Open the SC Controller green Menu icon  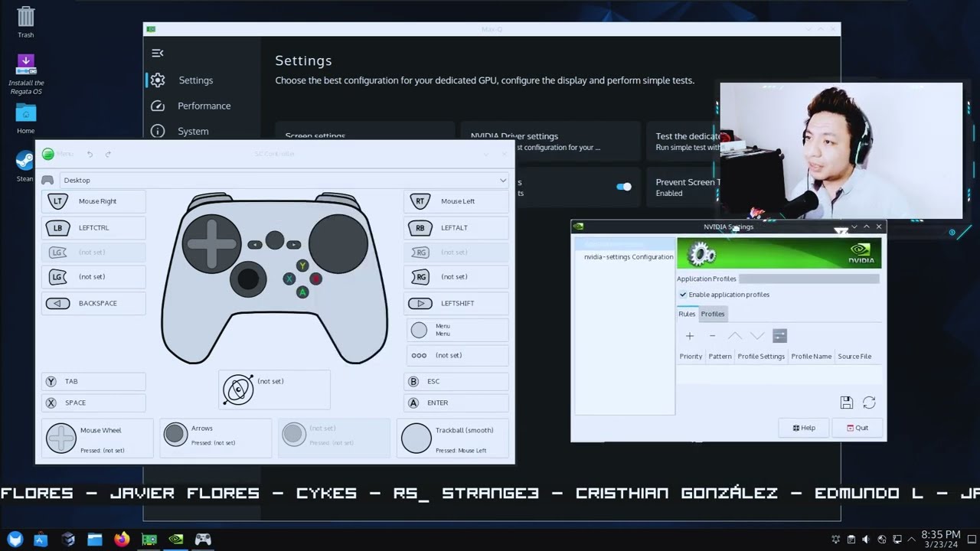click(x=47, y=154)
